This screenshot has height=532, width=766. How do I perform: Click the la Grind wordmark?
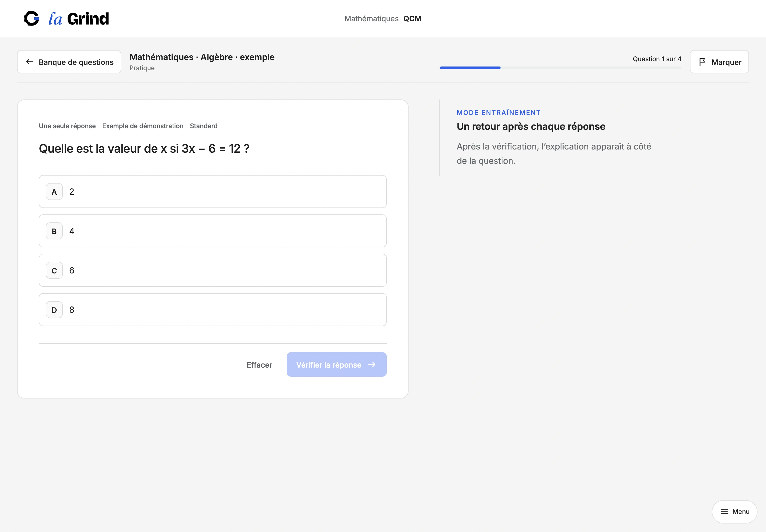79,19
